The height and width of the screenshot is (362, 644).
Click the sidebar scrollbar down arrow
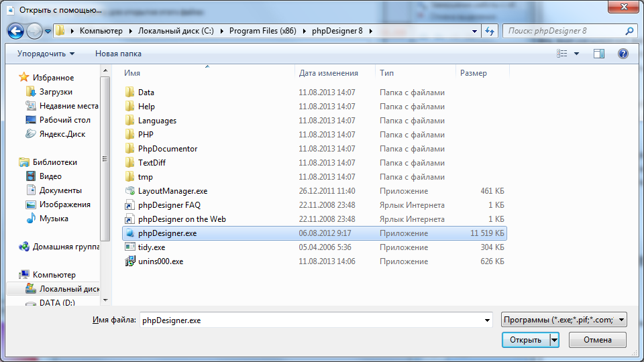pyautogui.click(x=105, y=300)
